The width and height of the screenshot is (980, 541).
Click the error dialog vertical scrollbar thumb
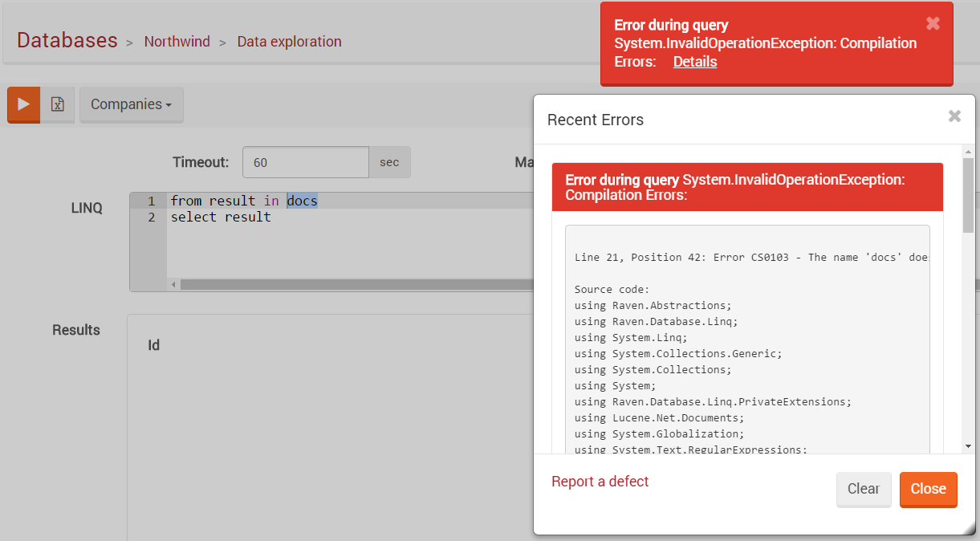pyautogui.click(x=968, y=195)
